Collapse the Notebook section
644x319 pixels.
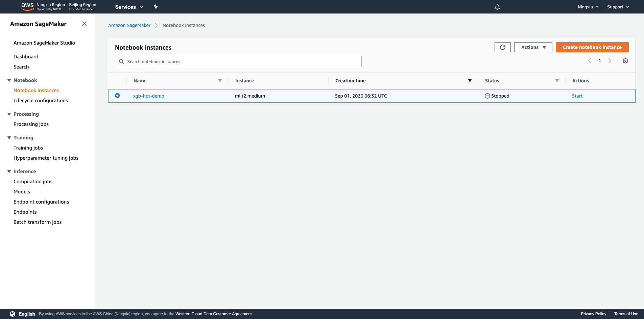9,80
